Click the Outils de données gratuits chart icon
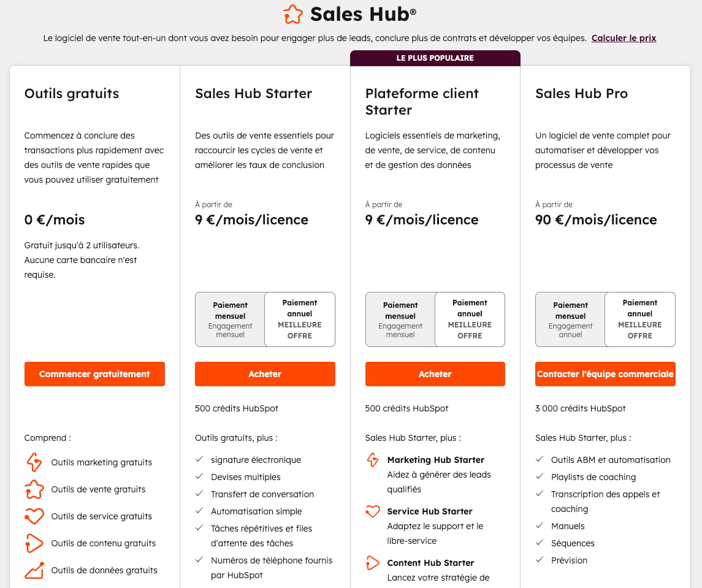The image size is (702, 588). 34,570
